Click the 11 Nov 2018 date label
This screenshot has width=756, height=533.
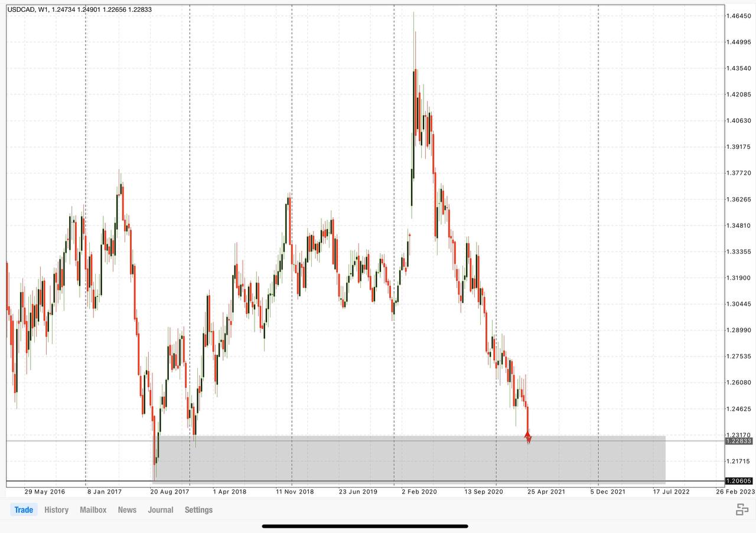click(x=295, y=491)
